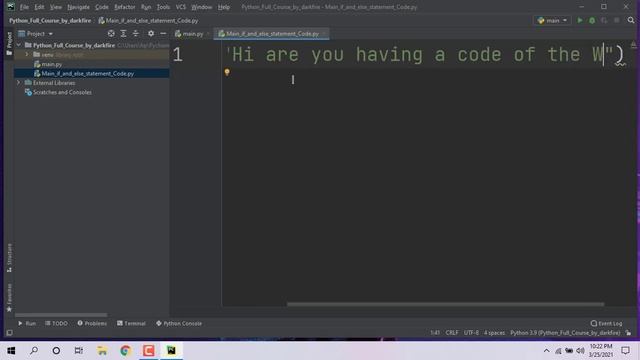Viewport: 640px width, 360px height.
Task: Collapse all items in Project panel
Action: coord(136,34)
